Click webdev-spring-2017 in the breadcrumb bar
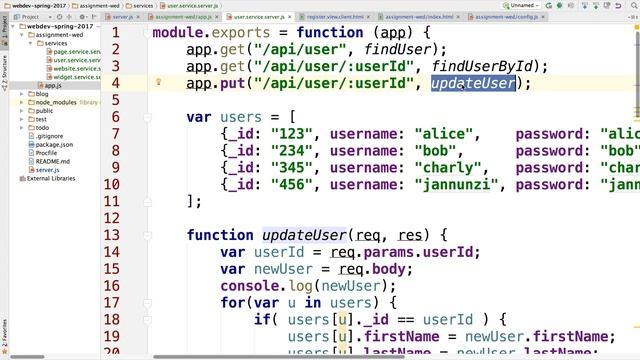640x360 pixels. tap(35, 6)
